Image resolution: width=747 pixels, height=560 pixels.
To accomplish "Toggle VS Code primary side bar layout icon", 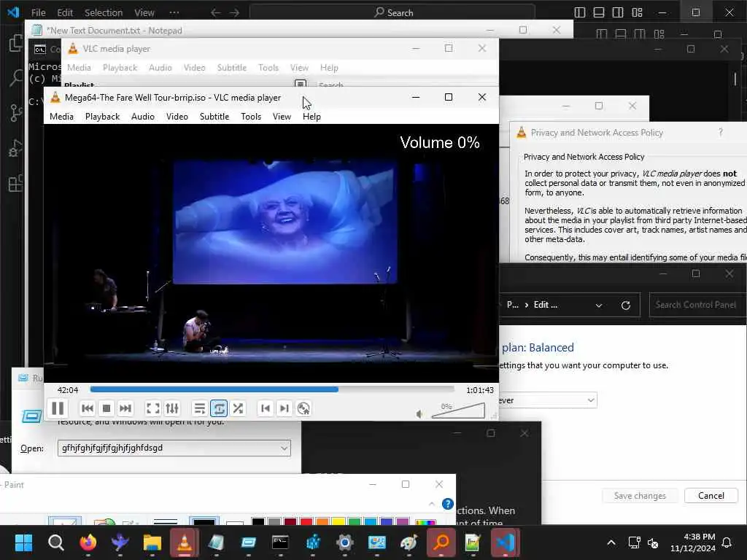I will tap(580, 12).
